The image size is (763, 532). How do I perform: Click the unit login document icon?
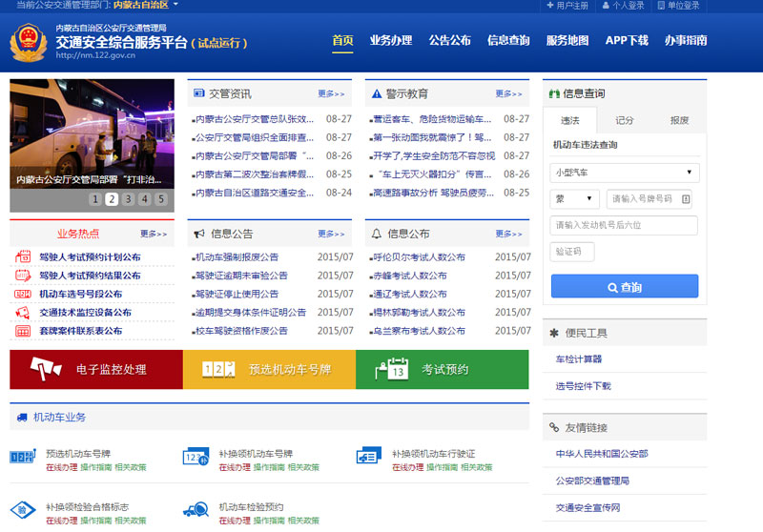click(661, 6)
